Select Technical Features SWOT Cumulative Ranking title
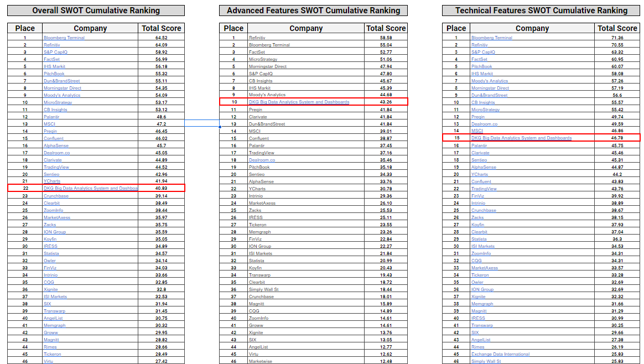The image size is (644, 364). pyautogui.click(x=541, y=11)
